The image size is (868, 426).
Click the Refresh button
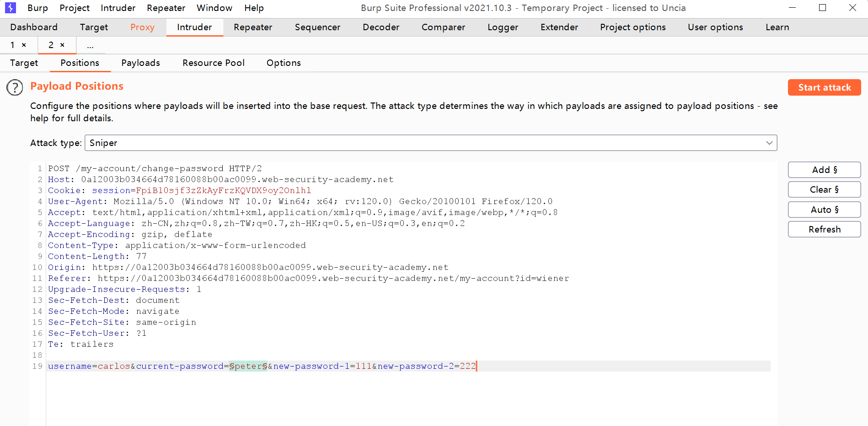click(x=824, y=229)
